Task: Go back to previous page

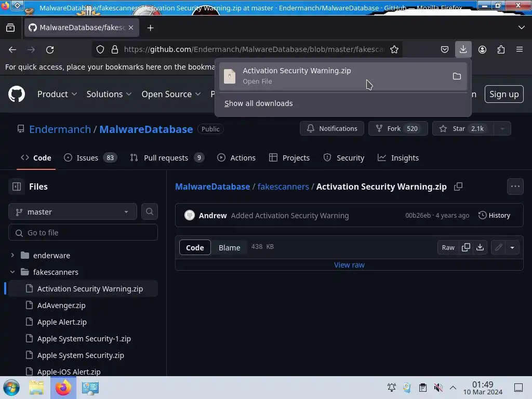Action: (12, 49)
